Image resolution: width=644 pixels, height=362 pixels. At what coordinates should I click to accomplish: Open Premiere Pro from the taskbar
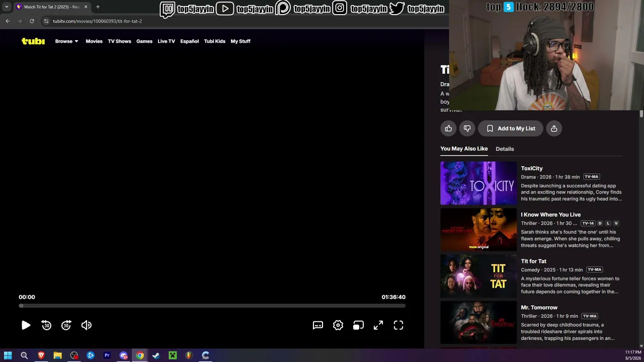[x=107, y=355]
